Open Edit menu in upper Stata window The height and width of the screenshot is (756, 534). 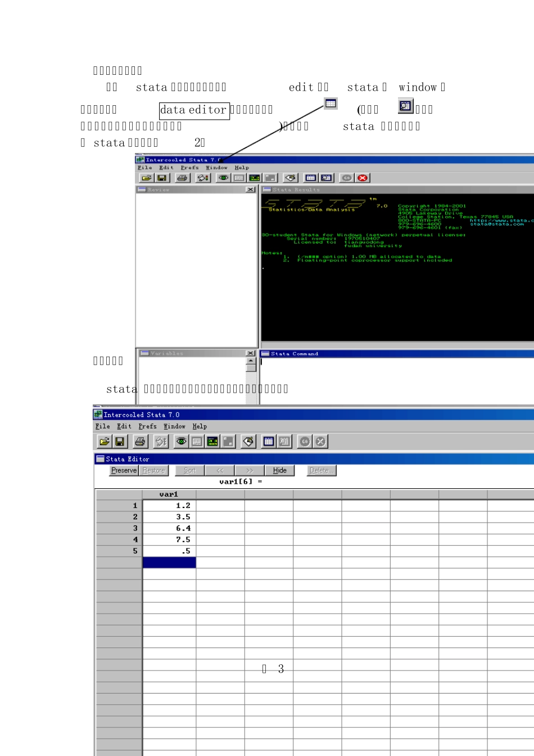coord(166,168)
